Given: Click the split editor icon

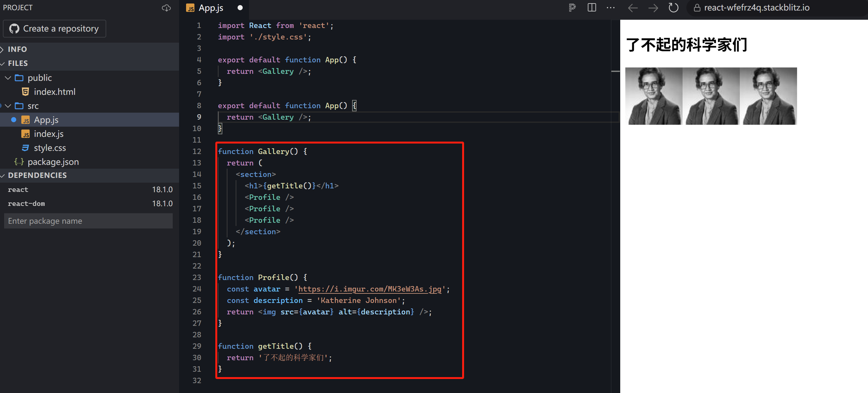Looking at the screenshot, I should (592, 8).
